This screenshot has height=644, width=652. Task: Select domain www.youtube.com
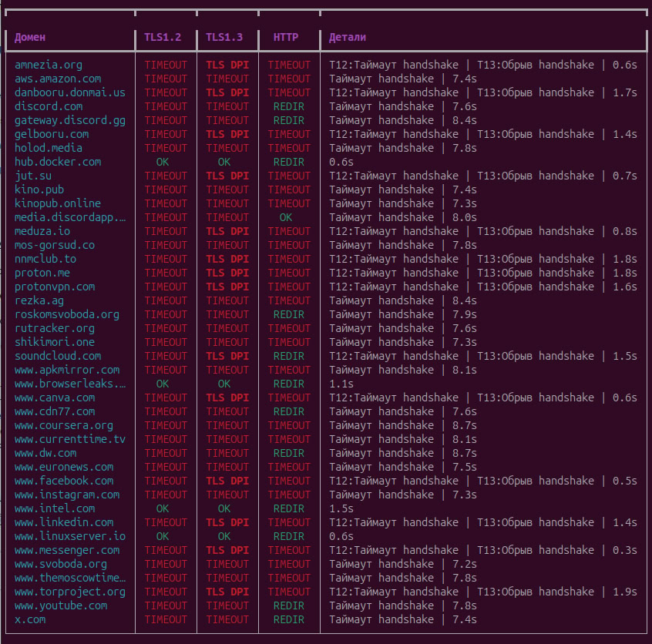coord(61,605)
